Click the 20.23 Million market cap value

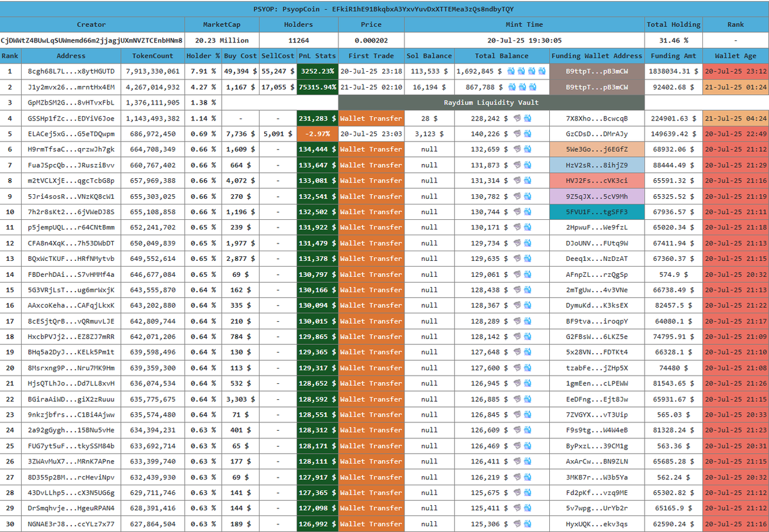[x=222, y=40]
